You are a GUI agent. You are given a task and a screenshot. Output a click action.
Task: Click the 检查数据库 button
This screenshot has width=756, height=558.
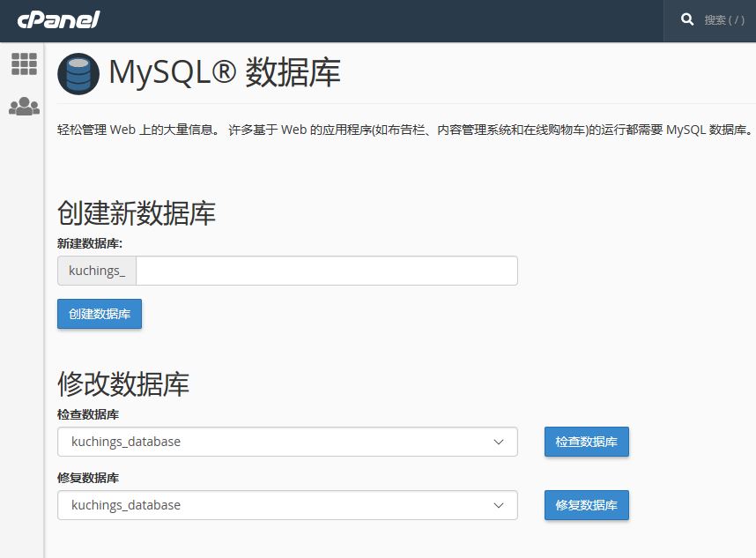(586, 442)
